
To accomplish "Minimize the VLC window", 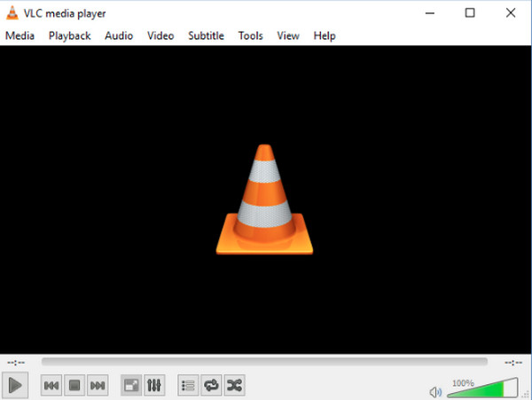I will (x=430, y=13).
